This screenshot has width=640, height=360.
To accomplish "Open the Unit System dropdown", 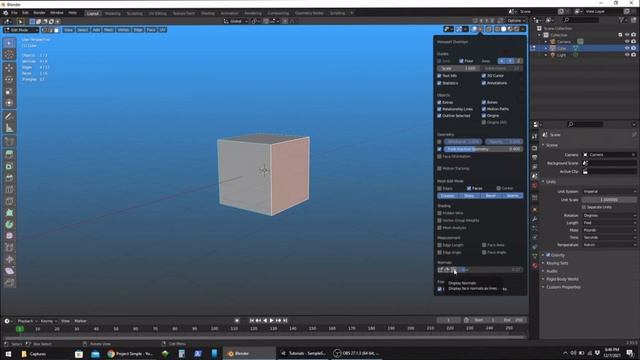I will pos(609,191).
